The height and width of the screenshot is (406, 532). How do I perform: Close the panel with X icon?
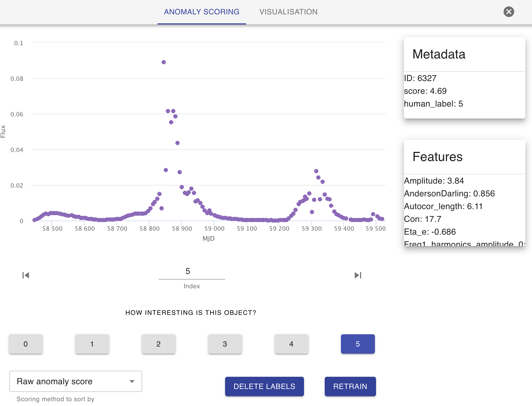[509, 12]
